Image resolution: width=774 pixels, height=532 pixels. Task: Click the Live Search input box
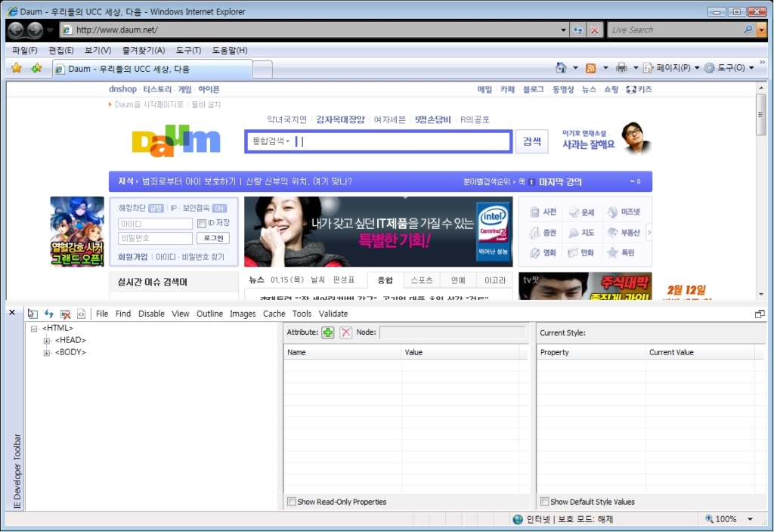pos(676,29)
